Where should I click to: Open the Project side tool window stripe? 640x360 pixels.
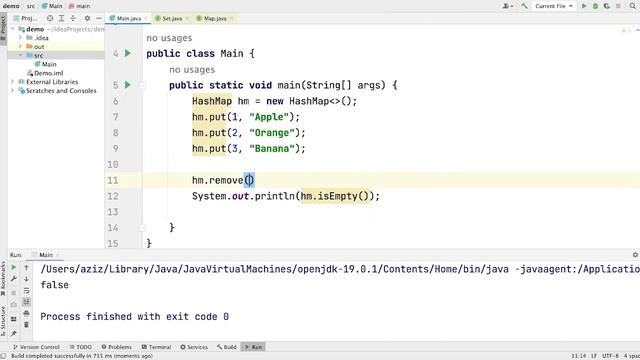click(x=3, y=28)
